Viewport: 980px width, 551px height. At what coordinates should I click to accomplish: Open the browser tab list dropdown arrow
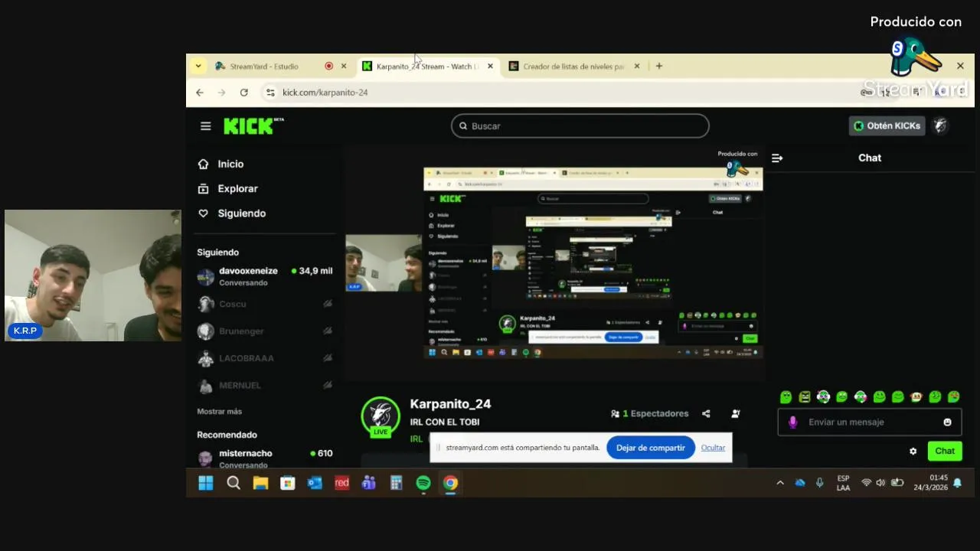pos(198,66)
